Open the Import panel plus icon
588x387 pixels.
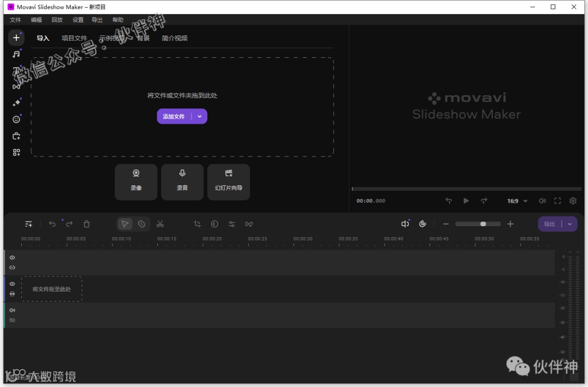[x=16, y=38]
